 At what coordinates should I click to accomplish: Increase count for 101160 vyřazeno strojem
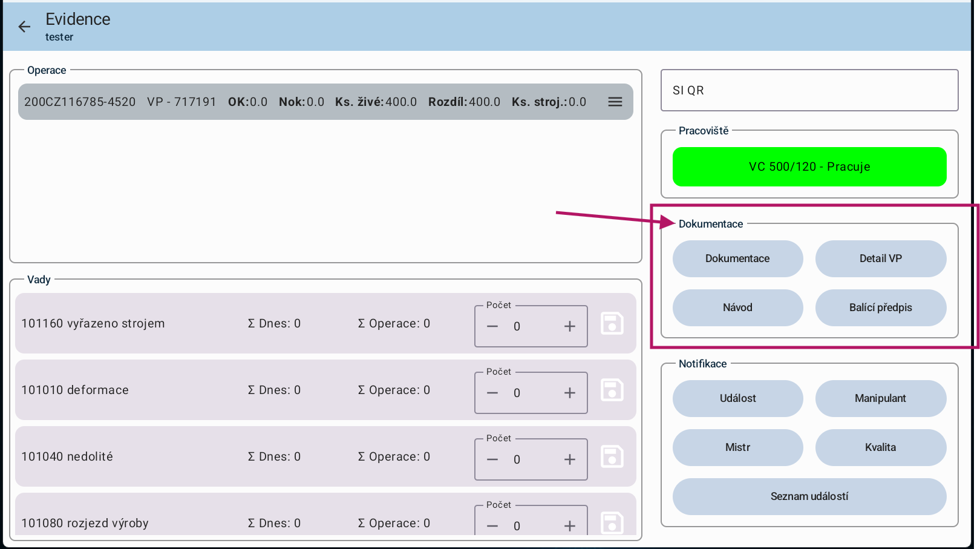point(569,327)
